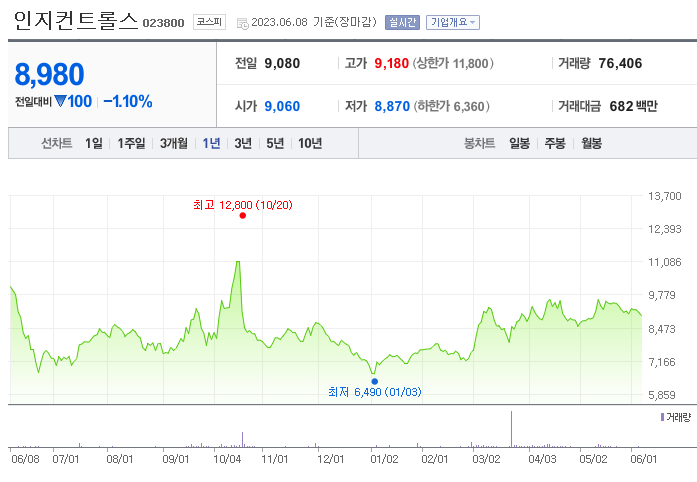This screenshot has height=482, width=697.
Task: Click the down-arrow change 100 indicator
Action: pos(73,101)
